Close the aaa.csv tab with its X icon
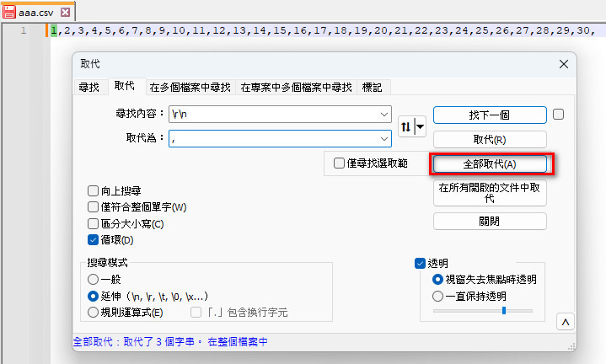 pyautogui.click(x=65, y=12)
